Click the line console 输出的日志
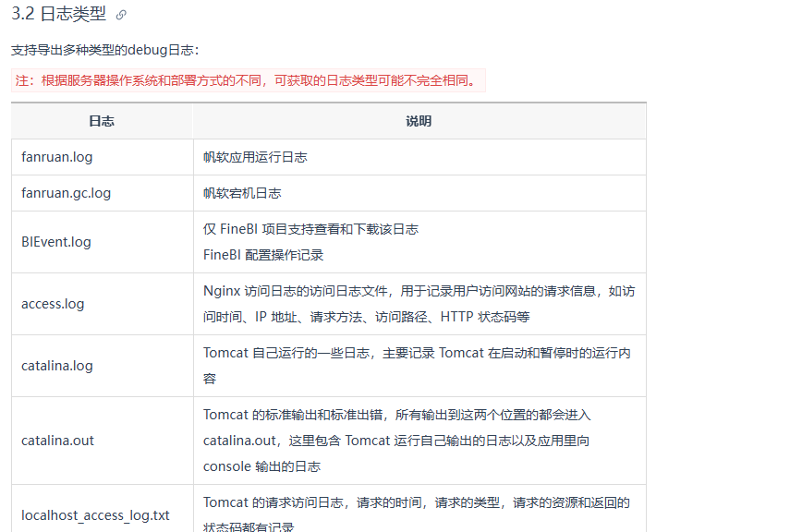Screen dimensions: 790x532 point(261,466)
